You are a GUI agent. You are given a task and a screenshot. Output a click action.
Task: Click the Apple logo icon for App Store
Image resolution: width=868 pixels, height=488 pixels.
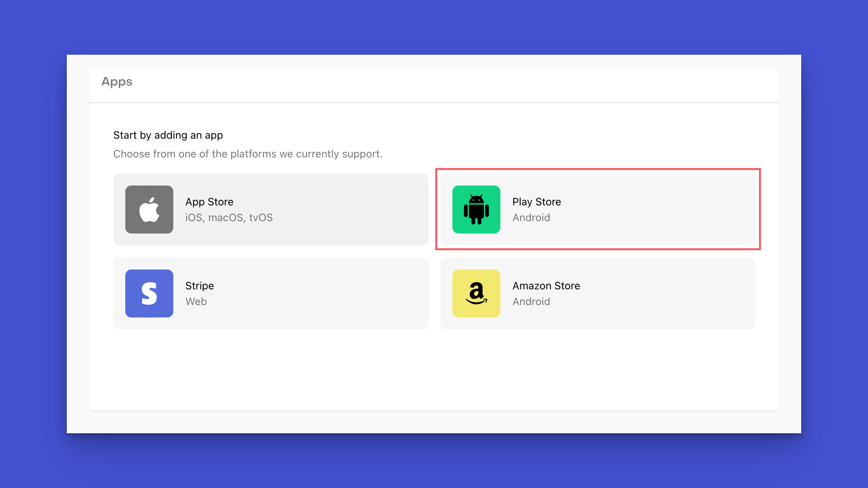149,210
